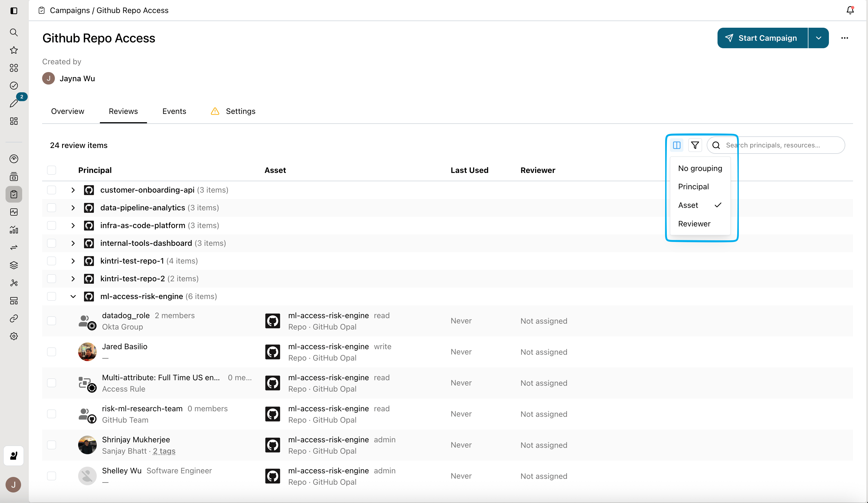Select Principal grouping option

coord(700,187)
